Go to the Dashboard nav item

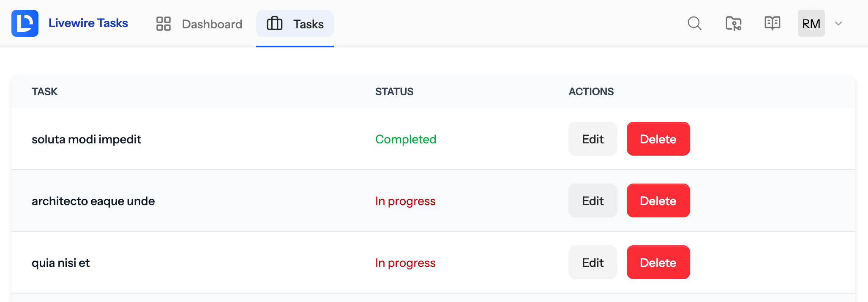click(x=199, y=24)
